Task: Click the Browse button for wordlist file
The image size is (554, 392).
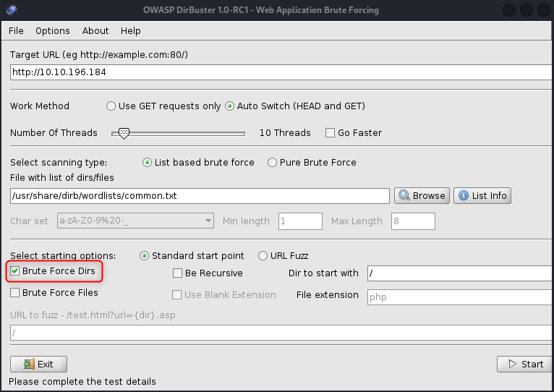Action: point(422,195)
